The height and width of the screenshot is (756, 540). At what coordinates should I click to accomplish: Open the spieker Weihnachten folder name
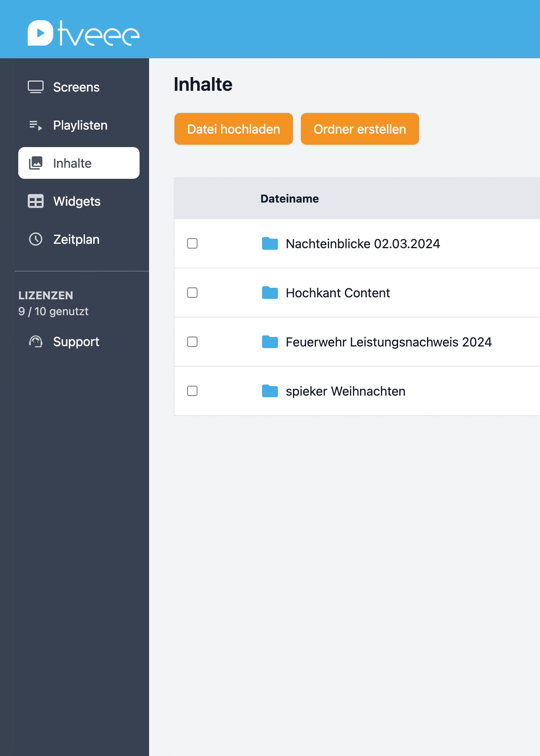pyautogui.click(x=345, y=391)
